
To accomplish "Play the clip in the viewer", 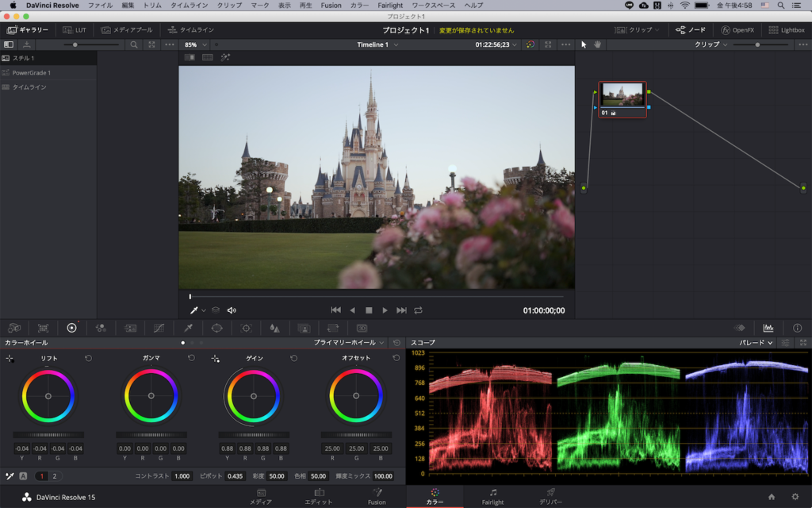I will tap(385, 310).
